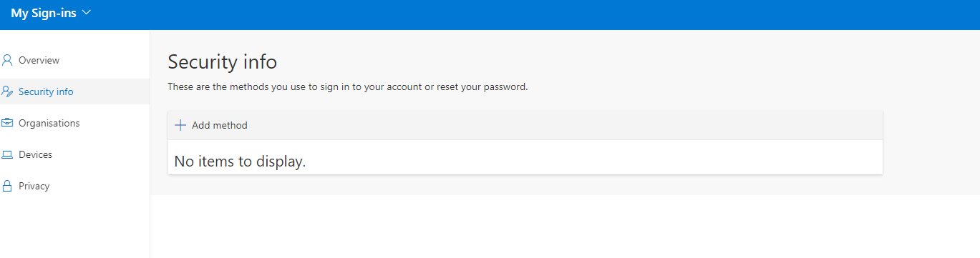
Task: Click the Devices laptop icon
Action: [7, 154]
